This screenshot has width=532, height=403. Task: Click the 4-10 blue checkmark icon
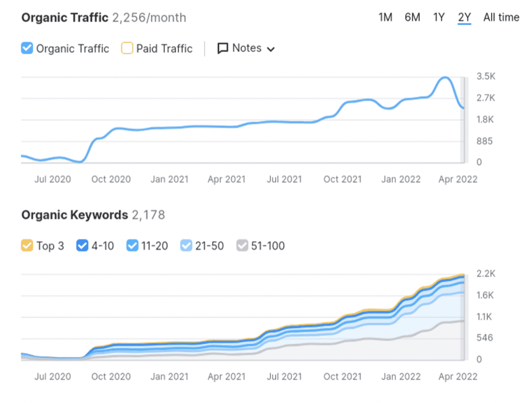pos(83,246)
